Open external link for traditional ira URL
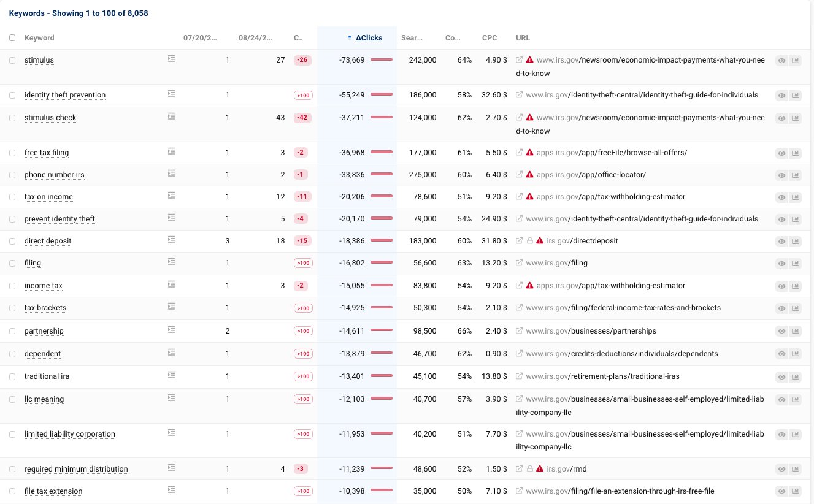Image resolution: width=814 pixels, height=504 pixels. 520,376
